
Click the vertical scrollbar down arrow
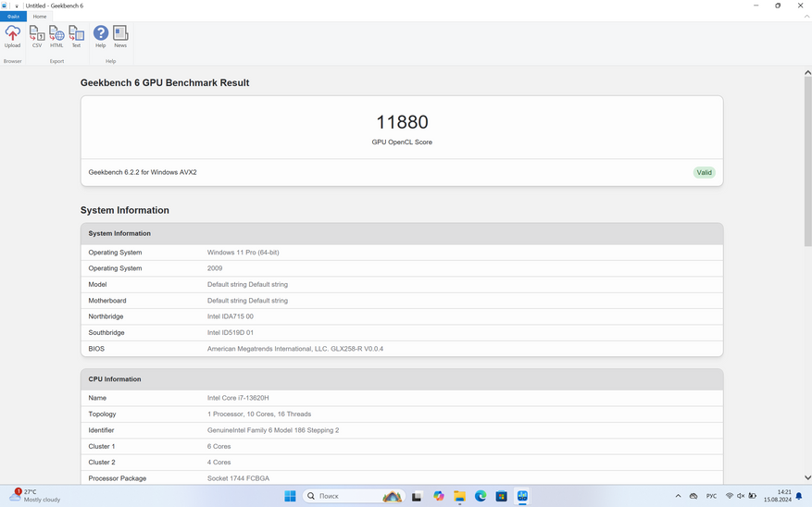coord(807,478)
